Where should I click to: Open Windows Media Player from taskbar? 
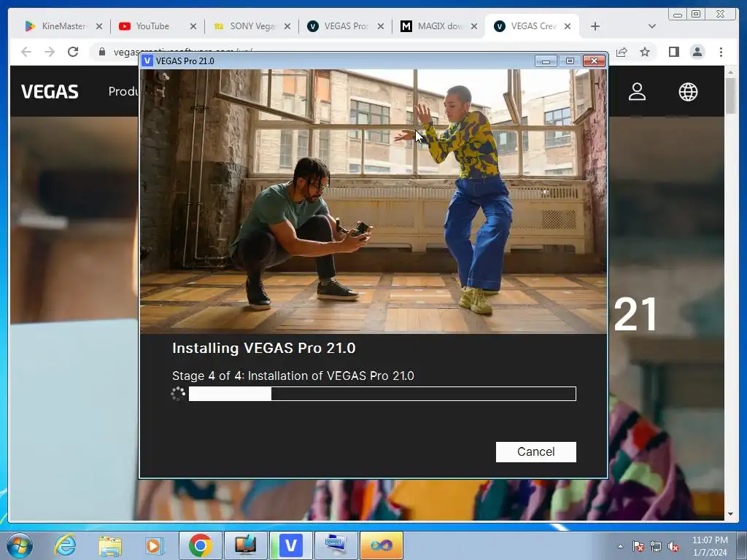click(154, 545)
